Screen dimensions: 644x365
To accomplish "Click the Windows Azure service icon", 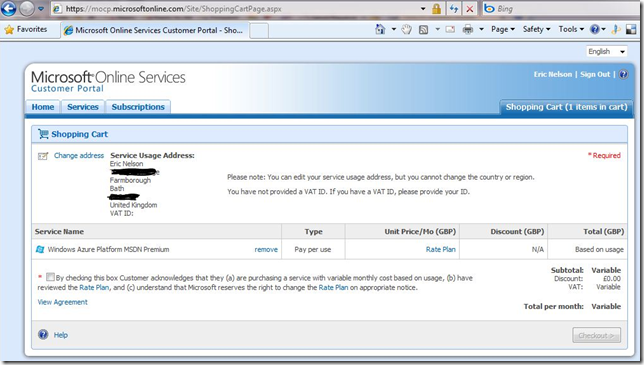I will 40,249.
